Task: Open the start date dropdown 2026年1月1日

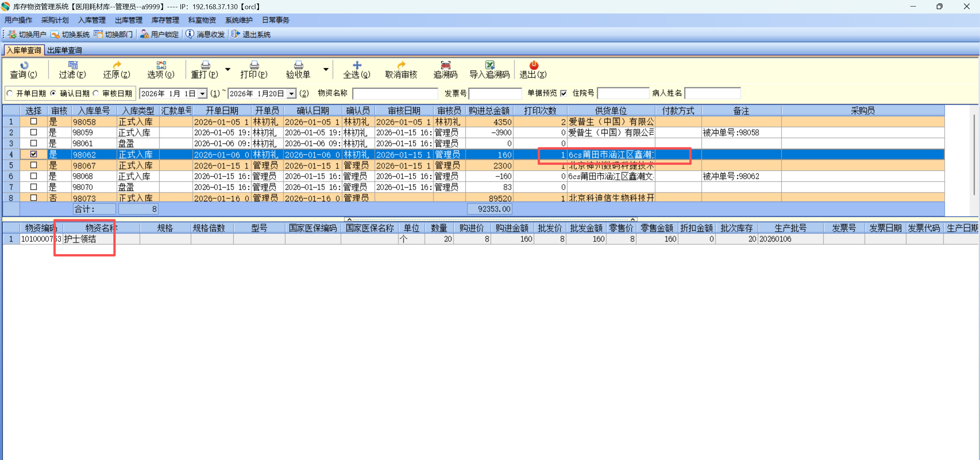Action: (203, 94)
